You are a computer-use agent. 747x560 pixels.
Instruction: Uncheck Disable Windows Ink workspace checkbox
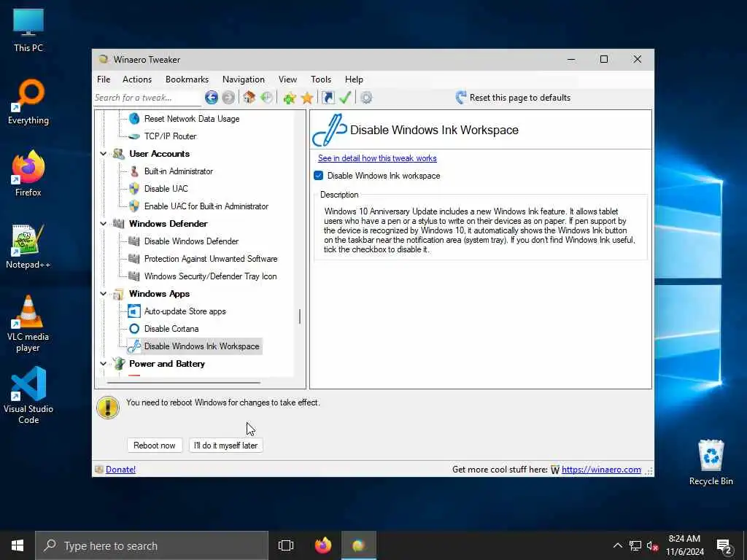click(x=319, y=176)
